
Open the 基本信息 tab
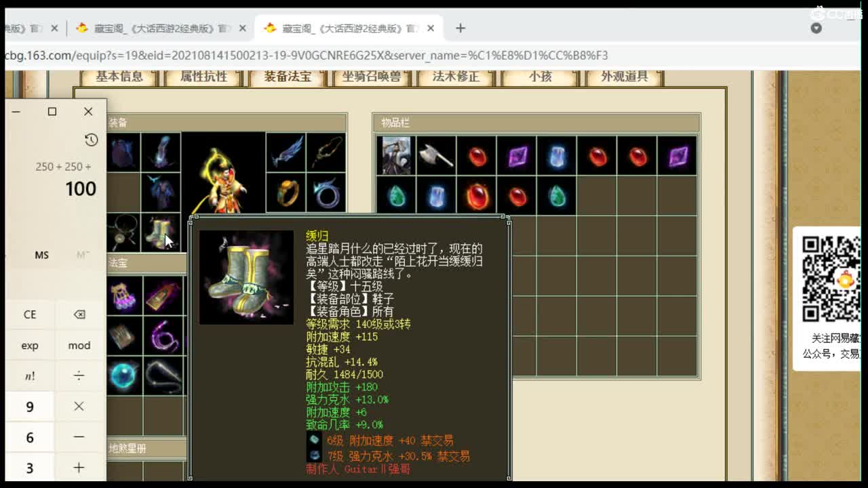[x=119, y=77]
